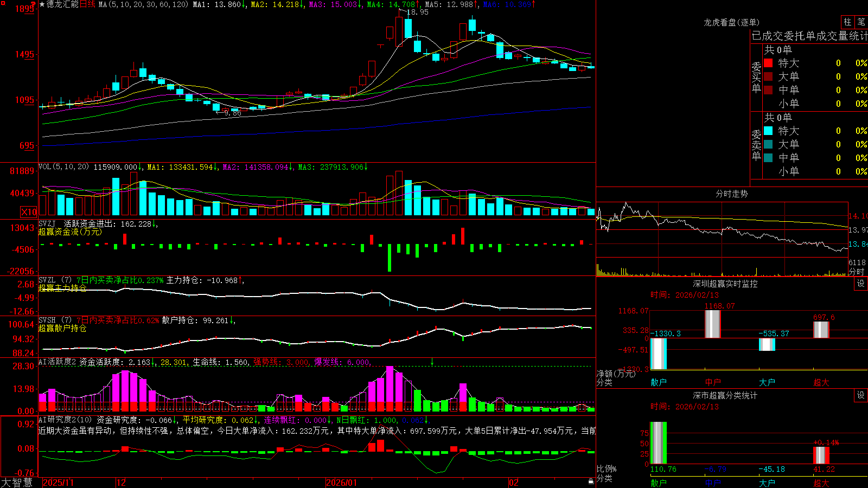Click the 散户 bar valued -1330.3
The height and width of the screenshot is (488, 868).
point(659,354)
